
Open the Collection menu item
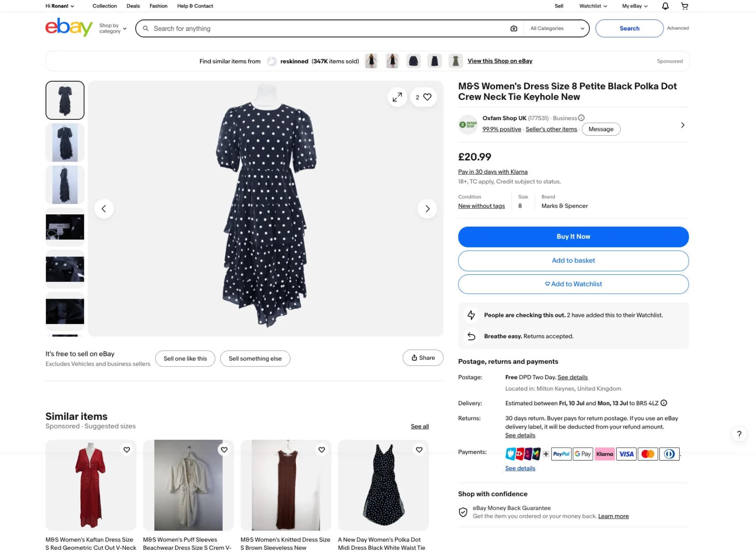pos(105,6)
